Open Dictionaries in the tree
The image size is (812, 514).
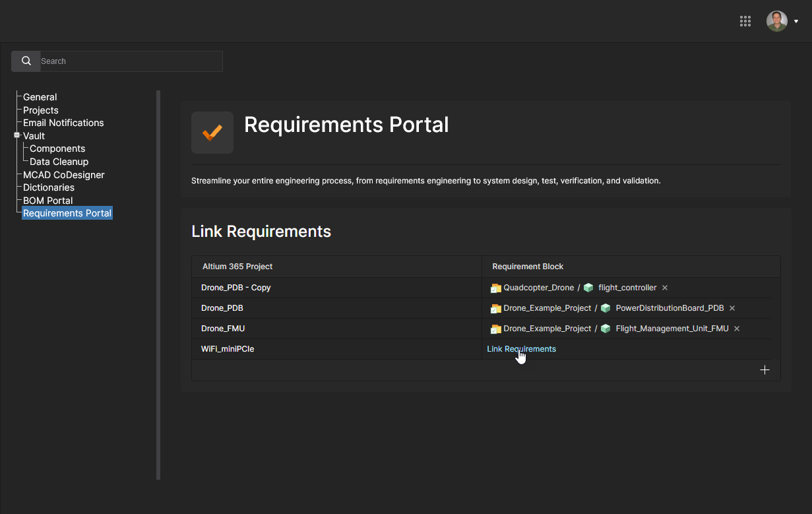49,187
